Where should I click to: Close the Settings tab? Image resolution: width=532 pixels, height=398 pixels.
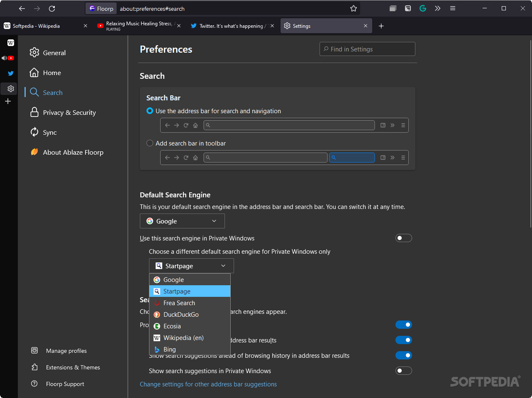[x=366, y=26]
